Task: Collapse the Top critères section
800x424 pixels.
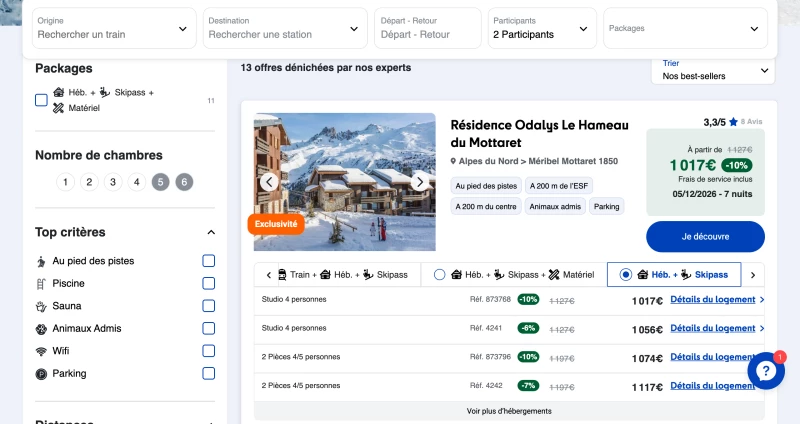Action: point(211,232)
